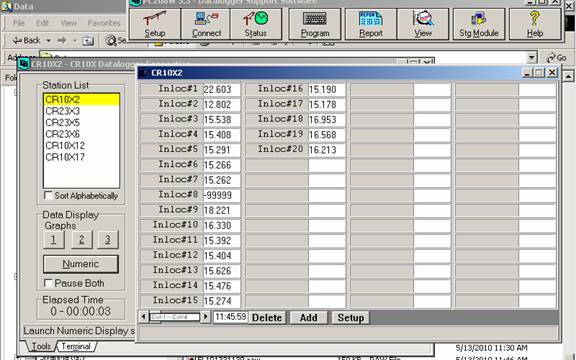Select station CR23X6 in Station List
This screenshot has height=360, width=576.
82,134
